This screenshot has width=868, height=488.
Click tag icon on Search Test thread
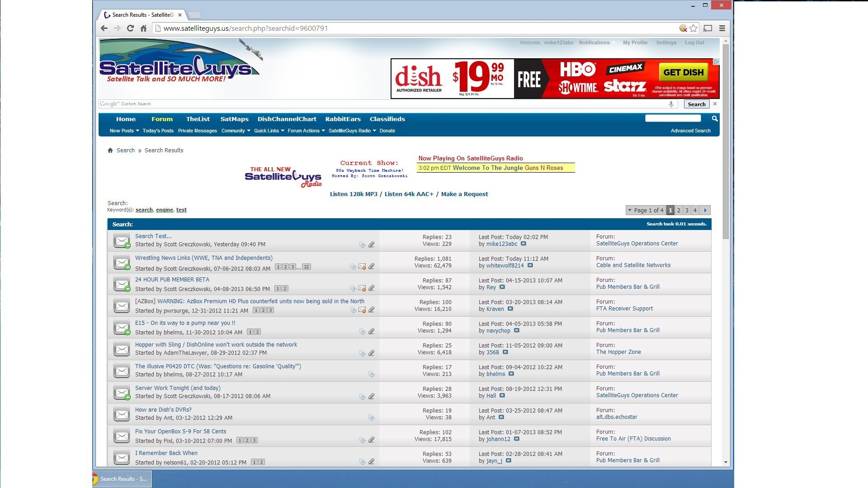(x=362, y=244)
